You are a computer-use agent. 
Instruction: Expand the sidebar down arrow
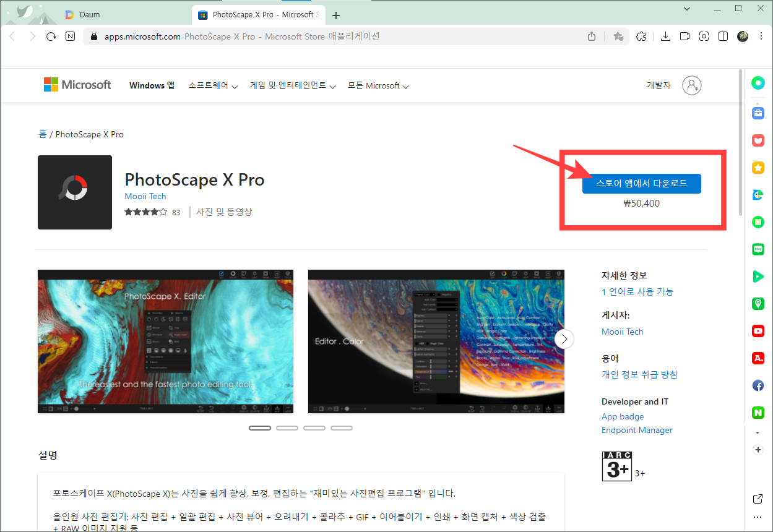pyautogui.click(x=758, y=432)
